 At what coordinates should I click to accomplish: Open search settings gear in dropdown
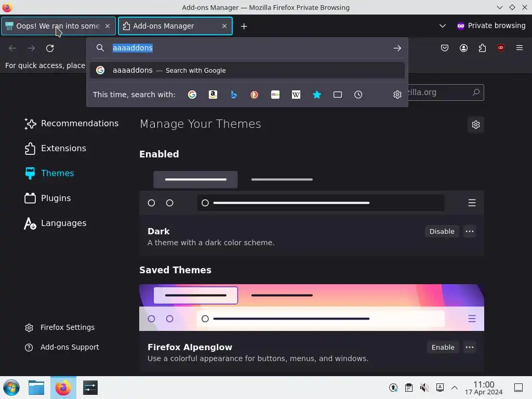tap(397, 95)
